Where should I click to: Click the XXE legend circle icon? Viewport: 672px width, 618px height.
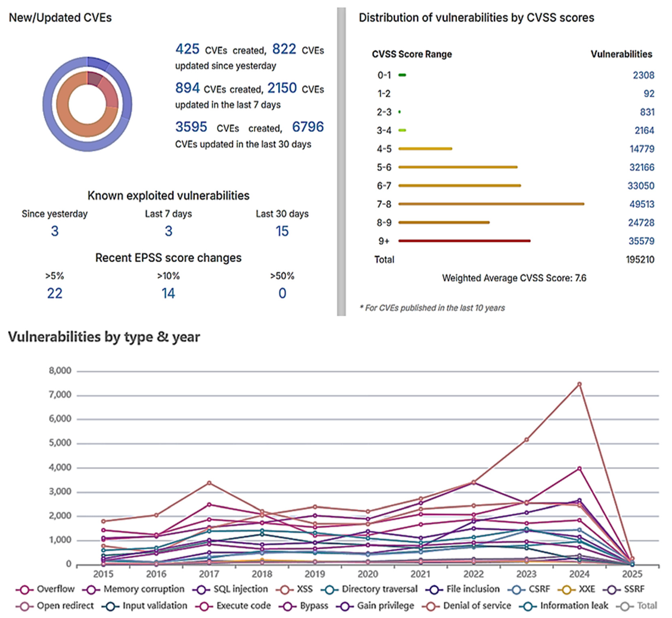click(567, 590)
